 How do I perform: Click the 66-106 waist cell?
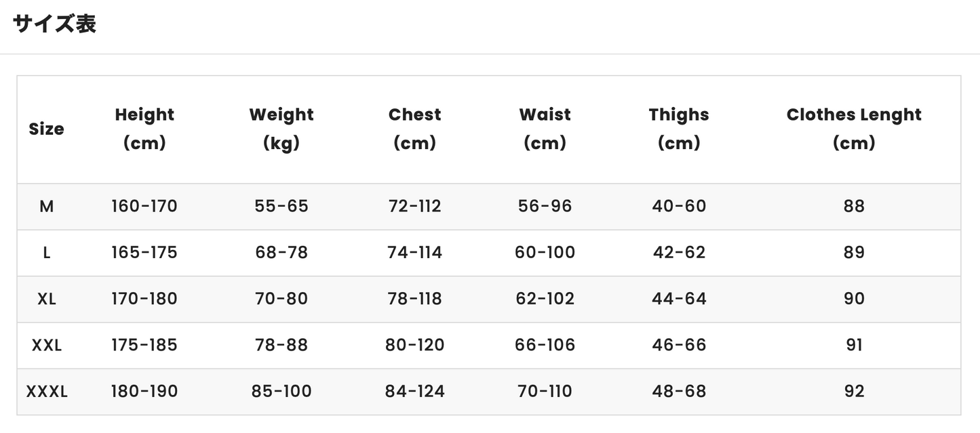pos(545,345)
